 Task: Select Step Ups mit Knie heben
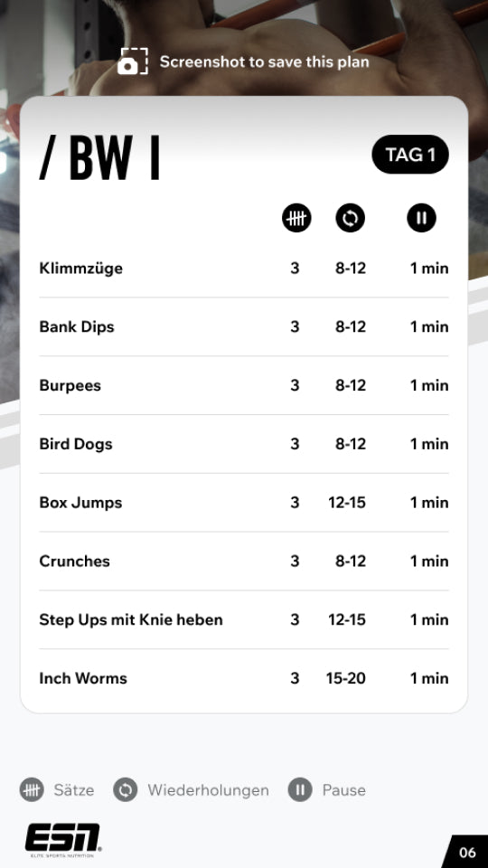(x=244, y=619)
